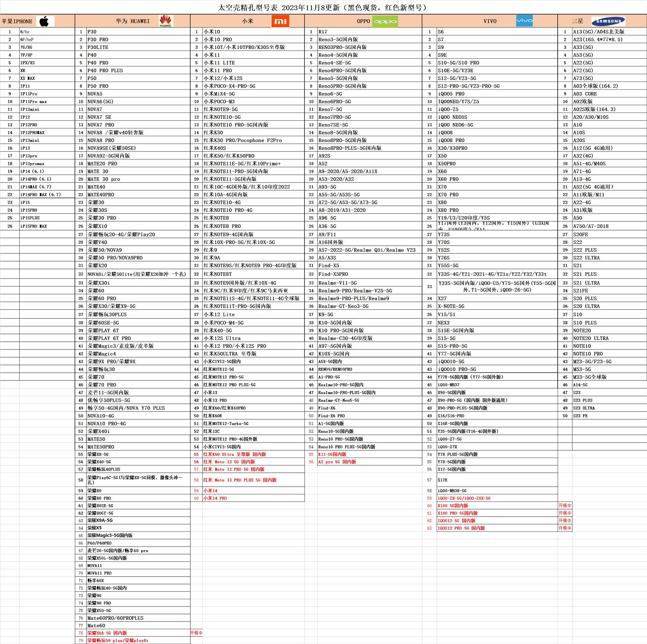Select 开模中 note beside IQOO12 PRO
The width and height of the screenshot is (647, 644).
click(x=565, y=528)
